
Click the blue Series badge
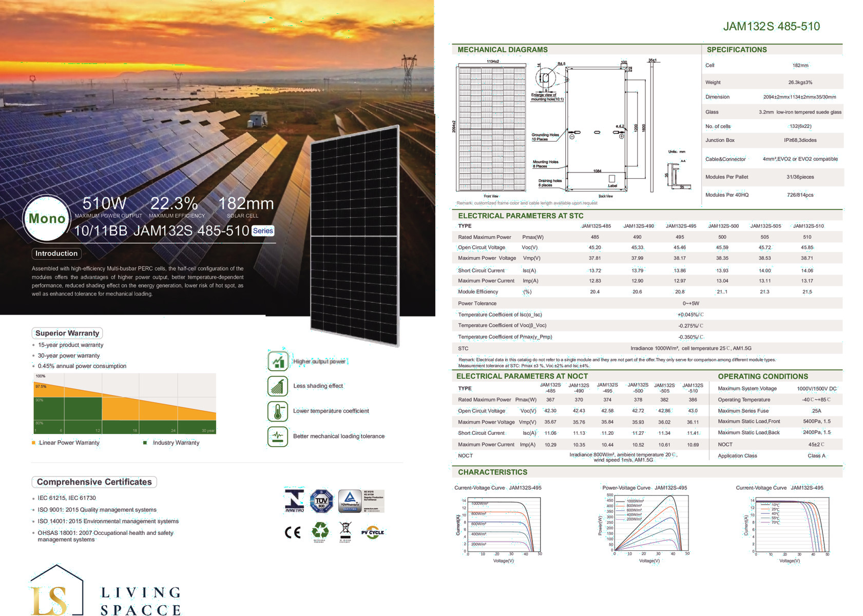pos(263,231)
